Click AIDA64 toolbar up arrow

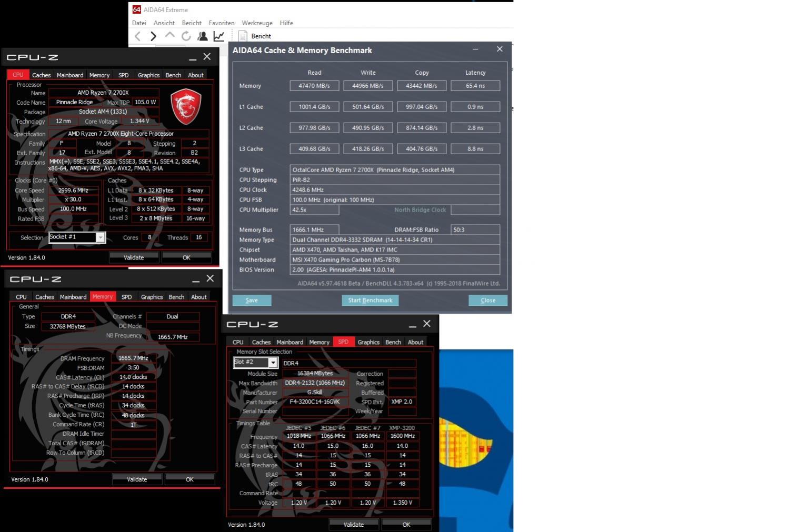[169, 35]
